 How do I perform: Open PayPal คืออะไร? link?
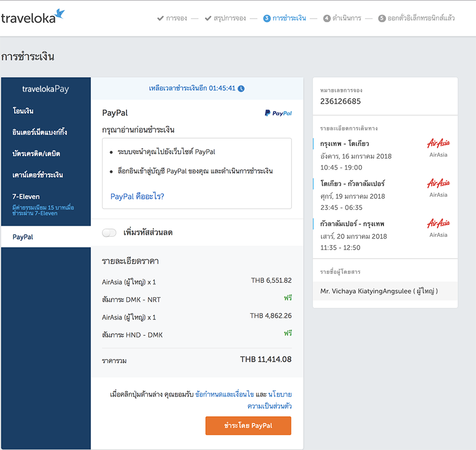point(137,196)
